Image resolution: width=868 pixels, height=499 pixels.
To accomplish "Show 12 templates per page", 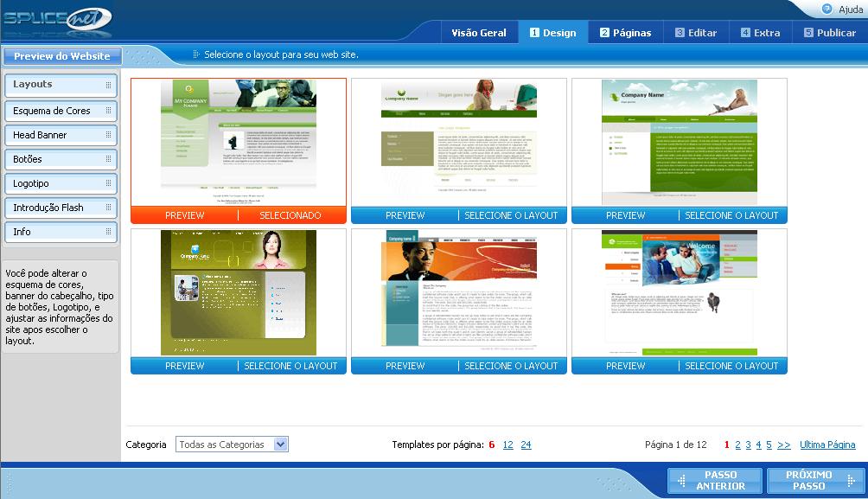I will [507, 445].
